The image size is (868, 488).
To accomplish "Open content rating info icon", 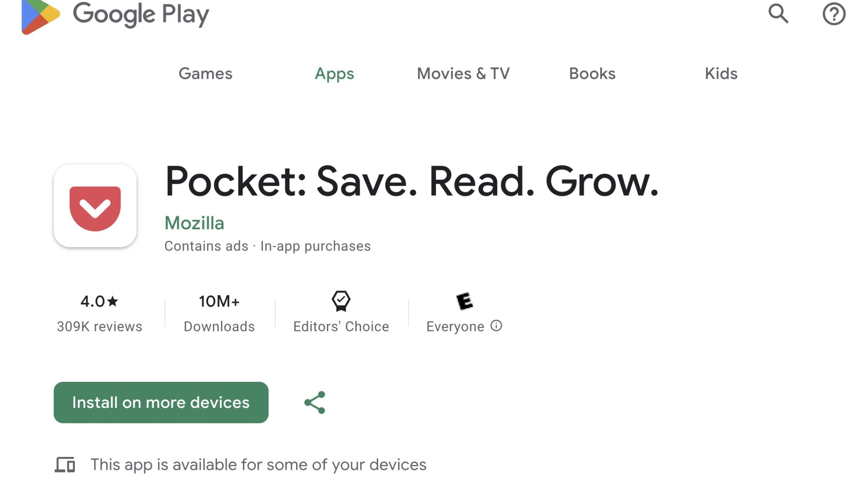I will 496,326.
